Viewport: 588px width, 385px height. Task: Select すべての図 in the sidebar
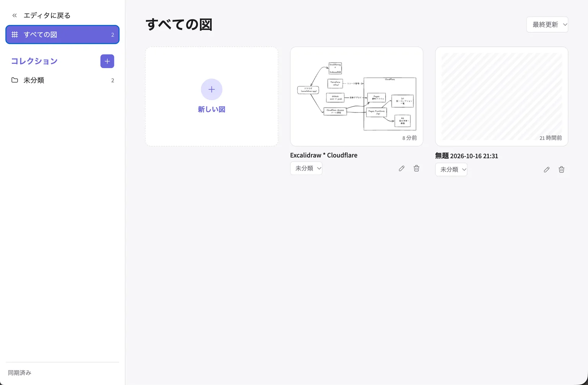(62, 34)
